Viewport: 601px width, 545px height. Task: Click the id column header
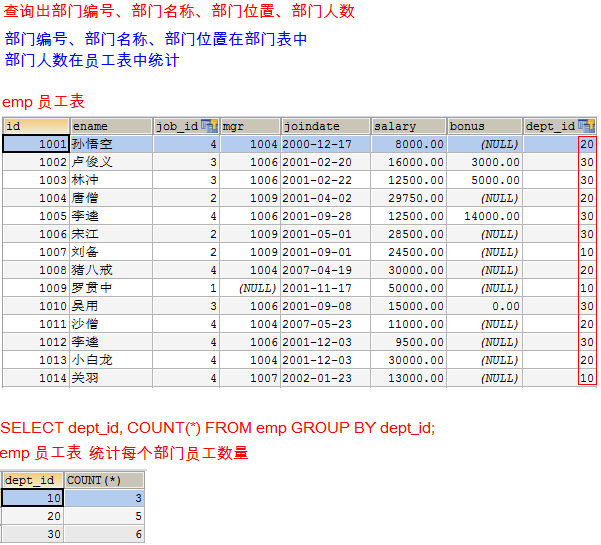[35, 126]
